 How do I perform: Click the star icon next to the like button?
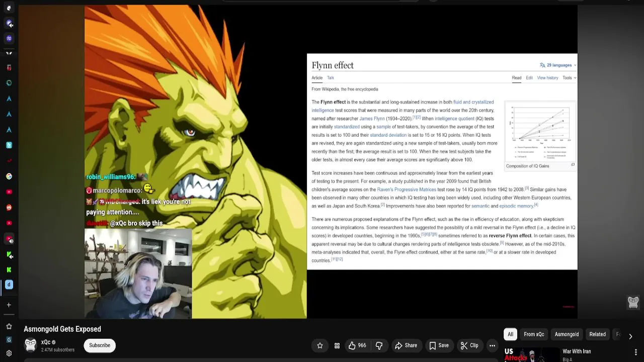(320, 345)
